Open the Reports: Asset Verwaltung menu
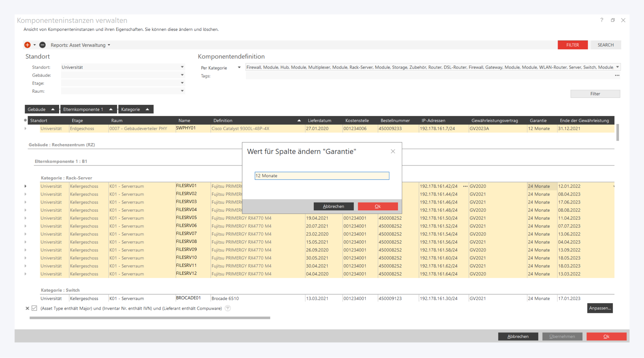 pyautogui.click(x=80, y=45)
